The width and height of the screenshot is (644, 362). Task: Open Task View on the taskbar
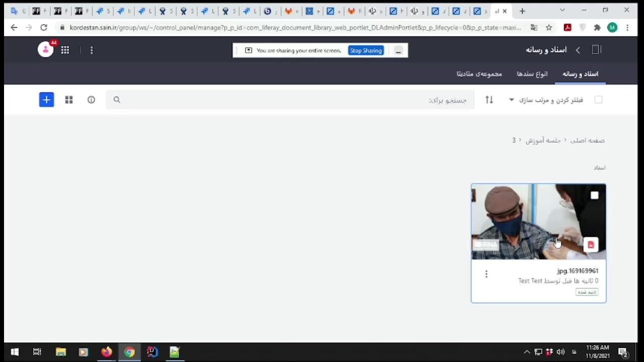click(x=37, y=352)
